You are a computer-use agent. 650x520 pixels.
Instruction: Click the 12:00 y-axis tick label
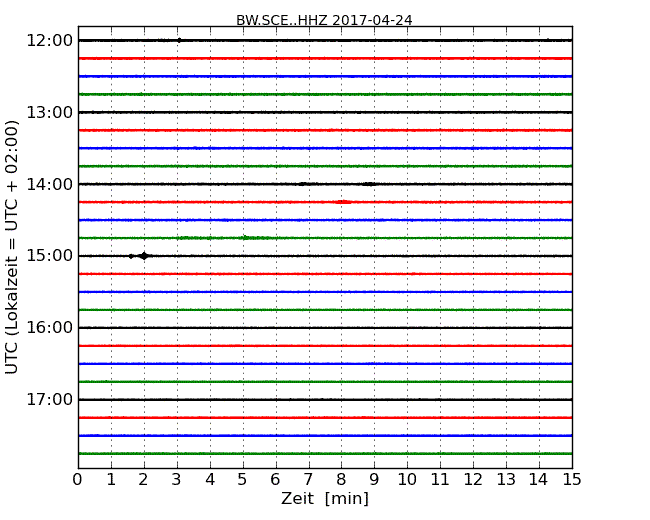[x=49, y=40]
